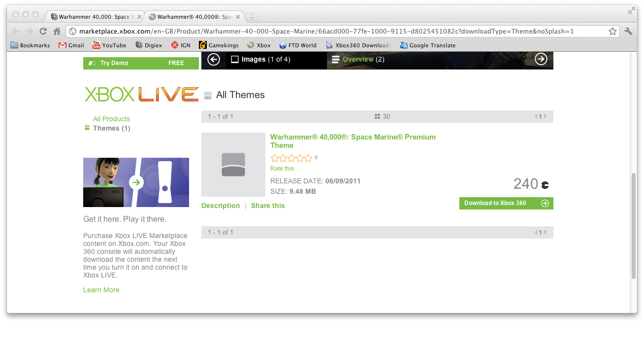This screenshot has height=349, width=644.
Task: Click the All Themes heading
Action: point(240,95)
